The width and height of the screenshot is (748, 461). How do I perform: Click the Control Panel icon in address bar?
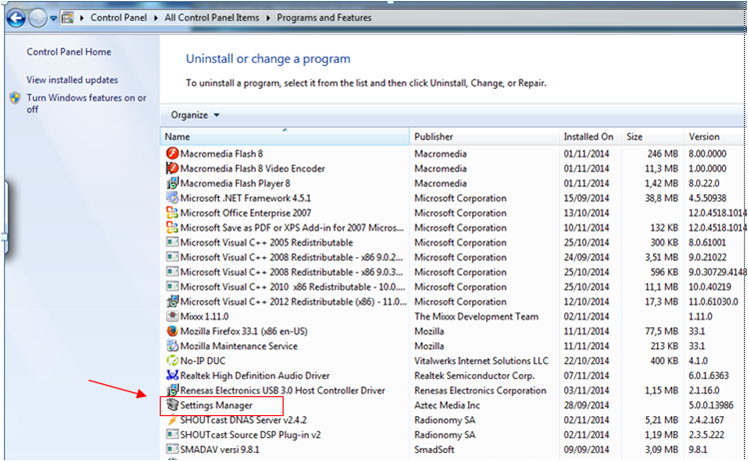point(68,18)
